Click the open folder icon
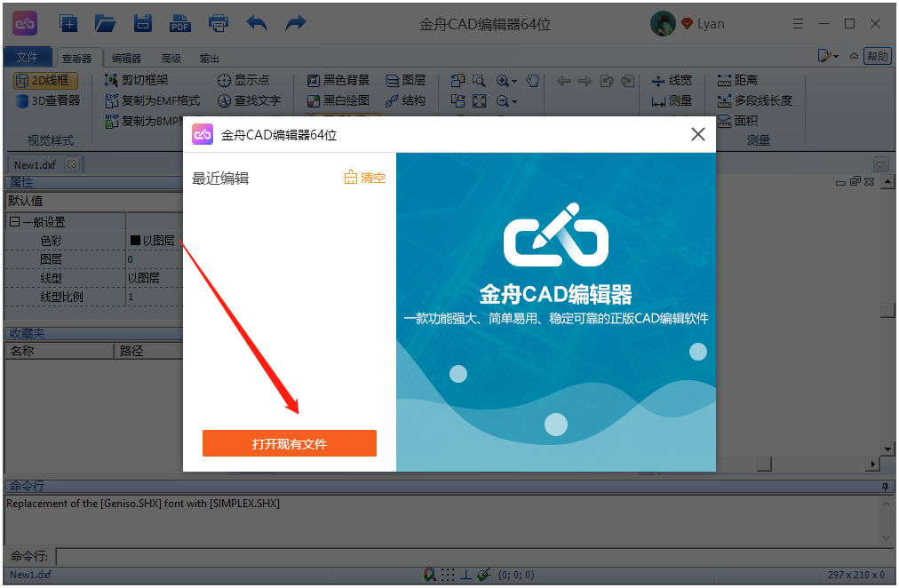The image size is (899, 588). (x=105, y=23)
